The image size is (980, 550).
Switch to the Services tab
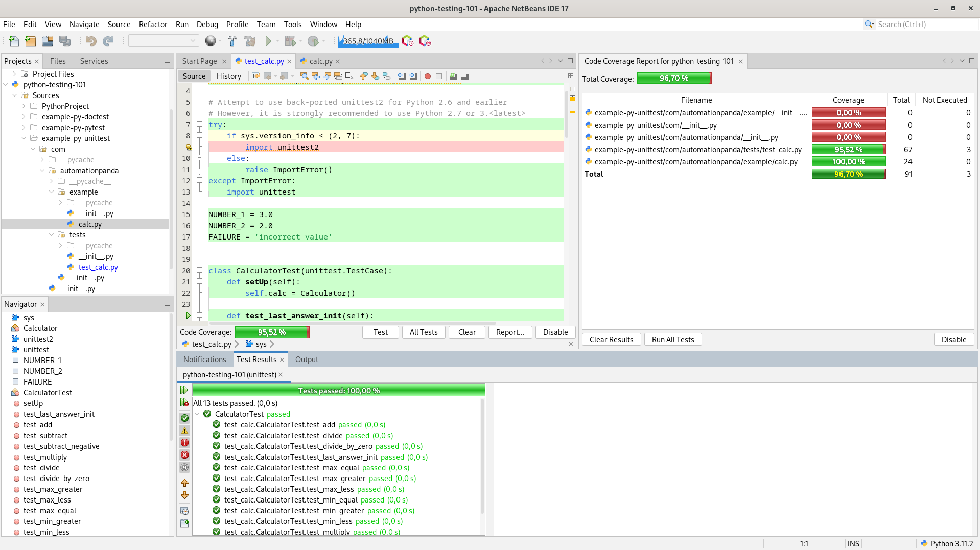[94, 61]
